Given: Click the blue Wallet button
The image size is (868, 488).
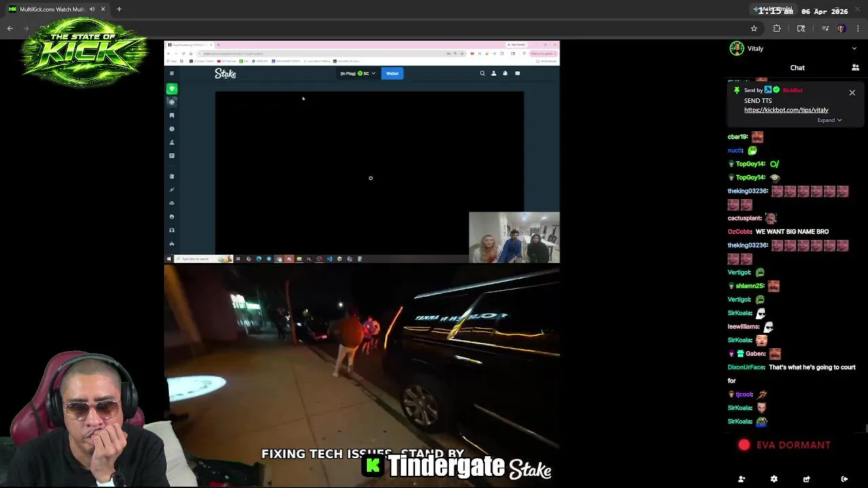Looking at the screenshot, I should (392, 73).
